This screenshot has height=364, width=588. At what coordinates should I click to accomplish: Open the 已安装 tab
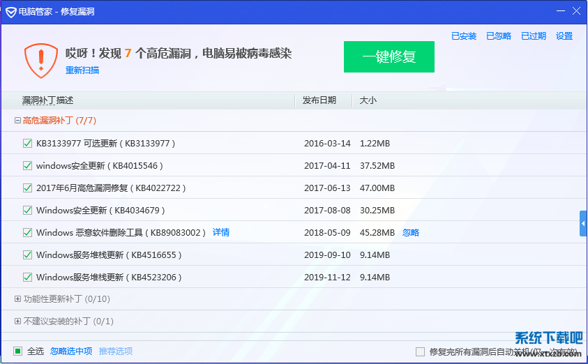464,36
